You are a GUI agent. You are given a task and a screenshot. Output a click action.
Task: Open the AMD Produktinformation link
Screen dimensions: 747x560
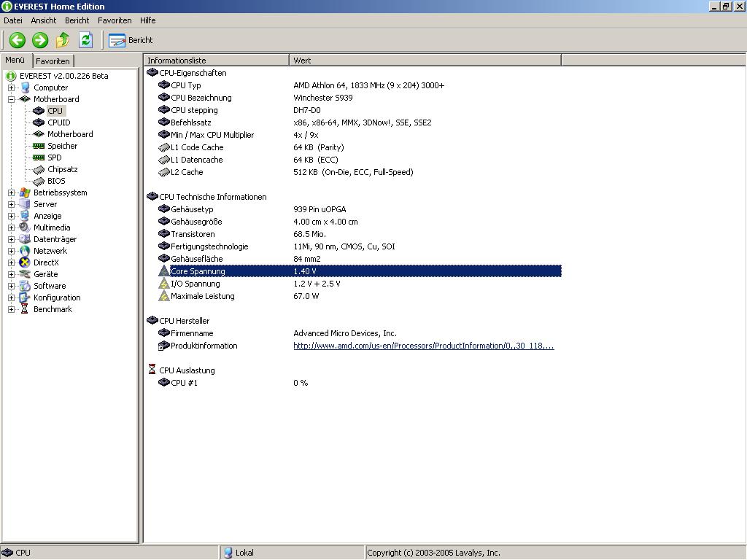424,346
